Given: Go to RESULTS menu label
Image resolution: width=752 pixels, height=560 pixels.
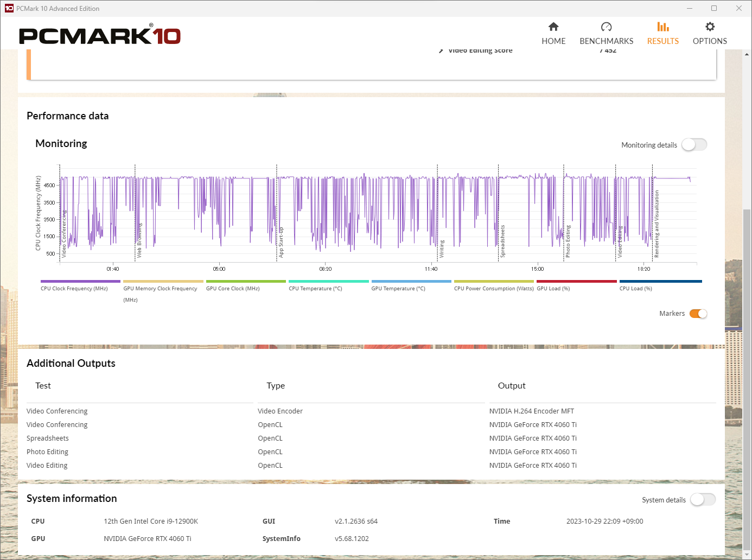Looking at the screenshot, I should click(x=662, y=41).
